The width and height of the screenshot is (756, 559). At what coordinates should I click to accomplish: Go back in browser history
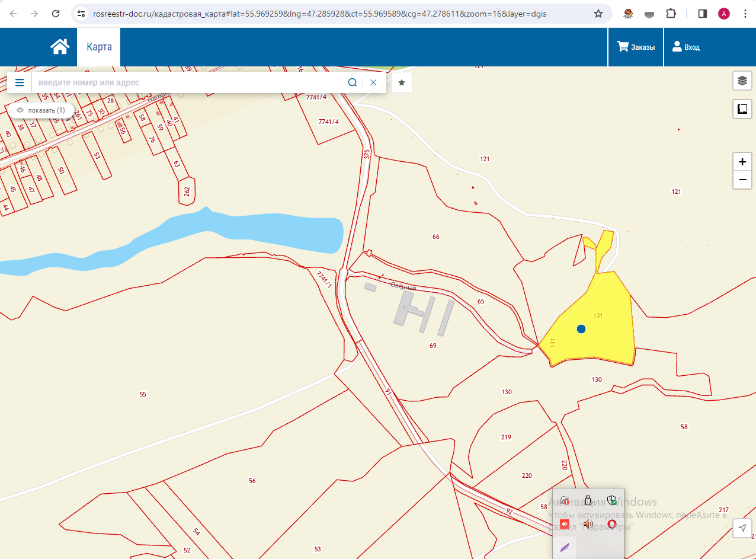13,14
